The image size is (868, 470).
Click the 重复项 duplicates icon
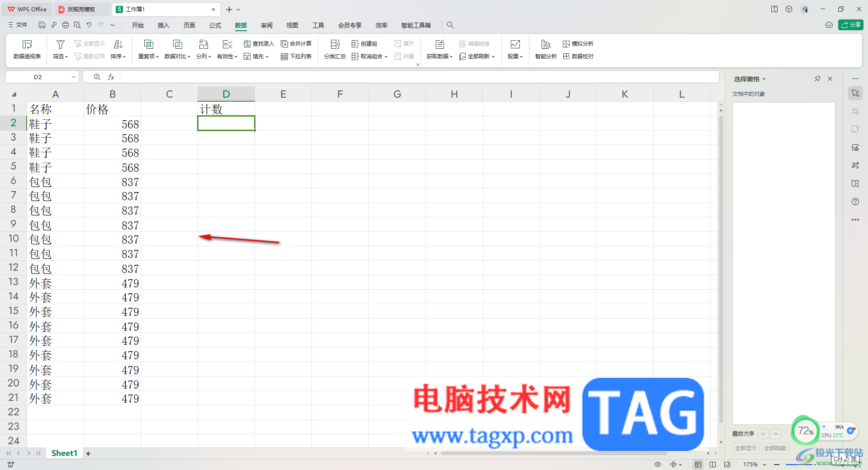coord(148,44)
